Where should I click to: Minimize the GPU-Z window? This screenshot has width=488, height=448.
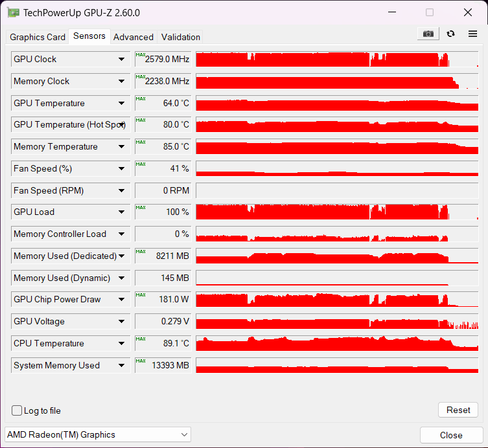tap(392, 12)
